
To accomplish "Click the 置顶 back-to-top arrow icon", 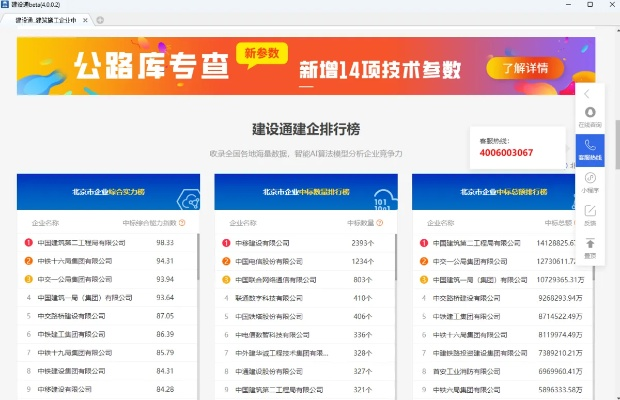I will (590, 245).
